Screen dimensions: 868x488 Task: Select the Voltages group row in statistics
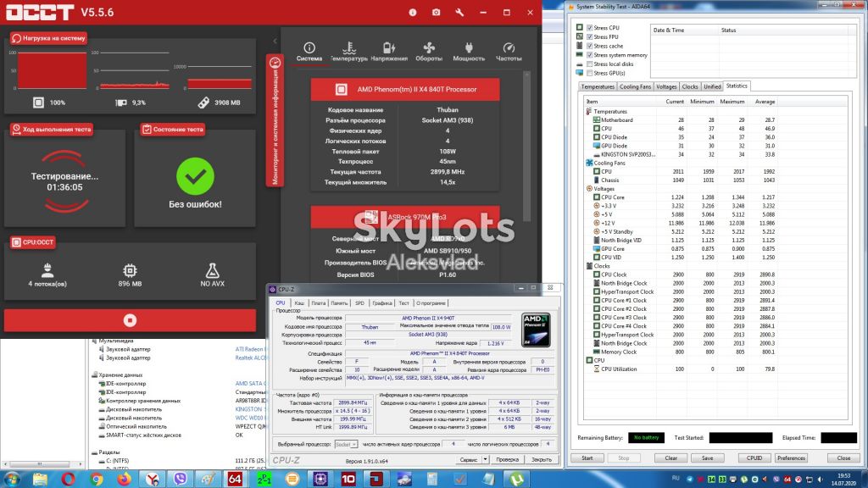(x=604, y=189)
